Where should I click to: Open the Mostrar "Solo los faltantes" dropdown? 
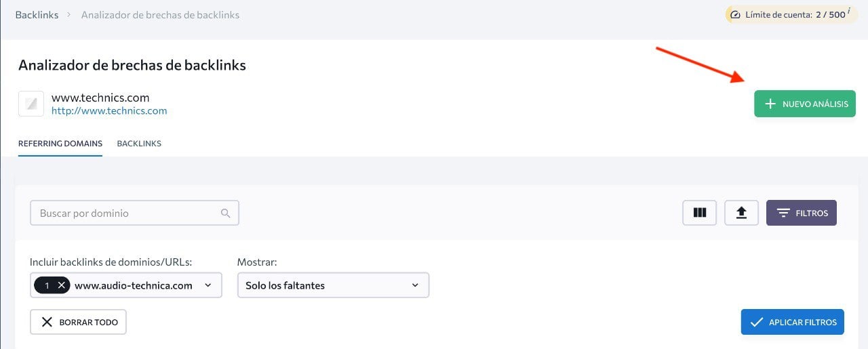click(333, 285)
